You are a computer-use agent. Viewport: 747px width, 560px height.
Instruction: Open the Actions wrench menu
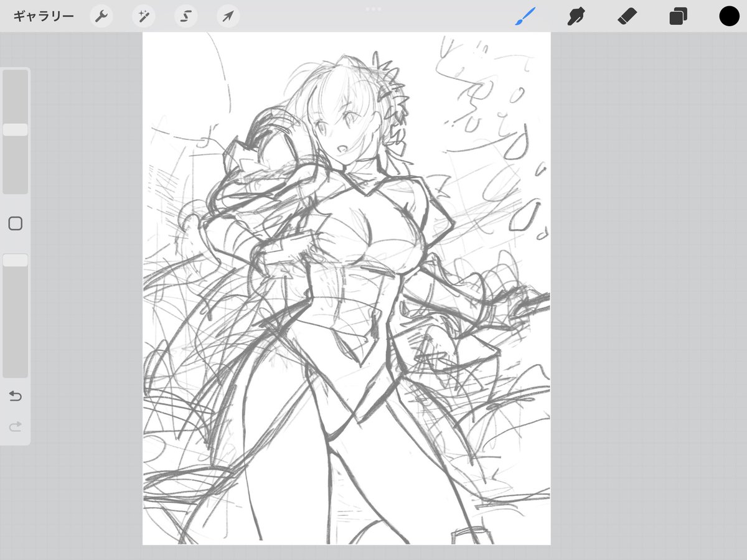click(101, 16)
